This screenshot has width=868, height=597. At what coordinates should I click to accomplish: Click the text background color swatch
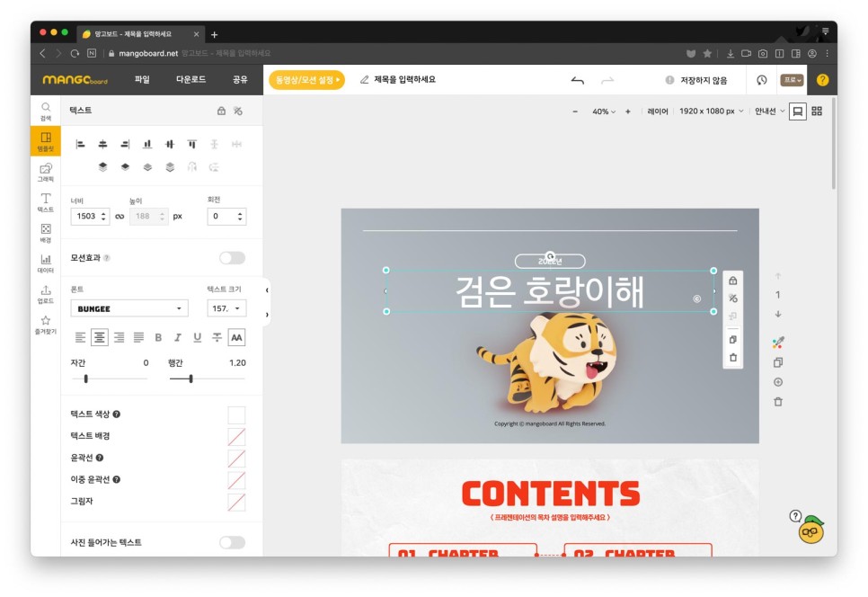coord(236,436)
